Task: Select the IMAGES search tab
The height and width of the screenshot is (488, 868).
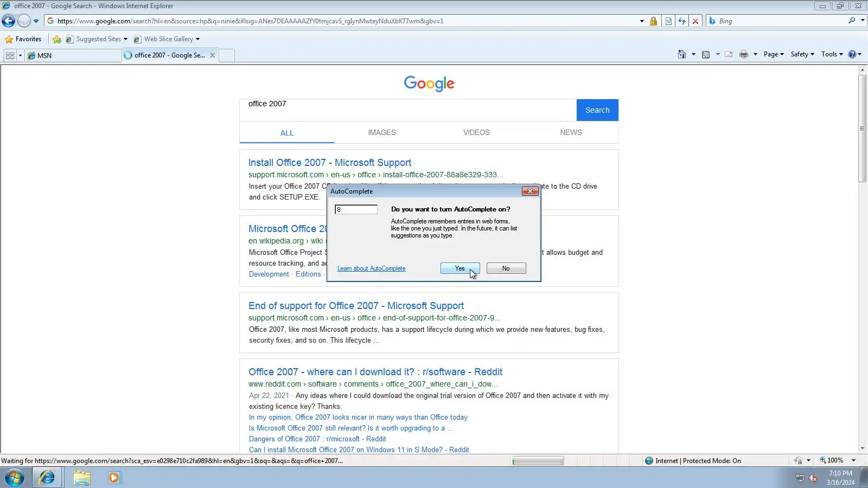Action: (x=382, y=132)
